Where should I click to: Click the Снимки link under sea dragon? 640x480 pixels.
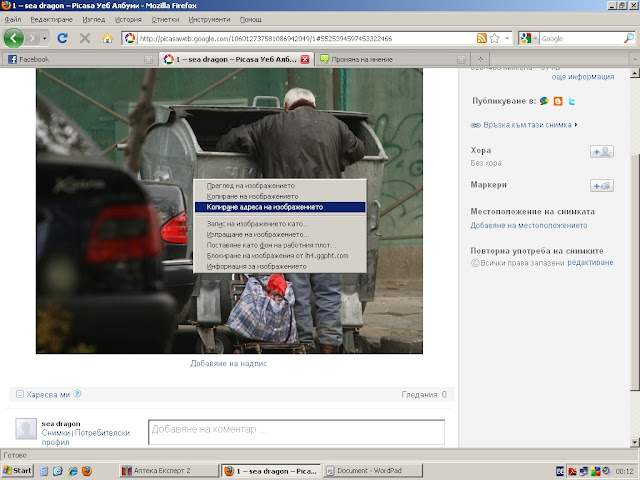(x=56, y=433)
